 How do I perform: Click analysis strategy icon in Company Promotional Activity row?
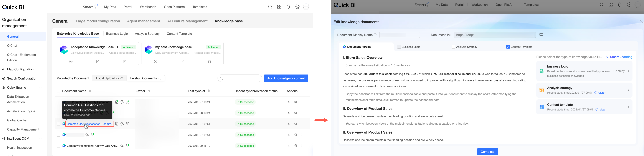pyautogui.click(x=122, y=146)
